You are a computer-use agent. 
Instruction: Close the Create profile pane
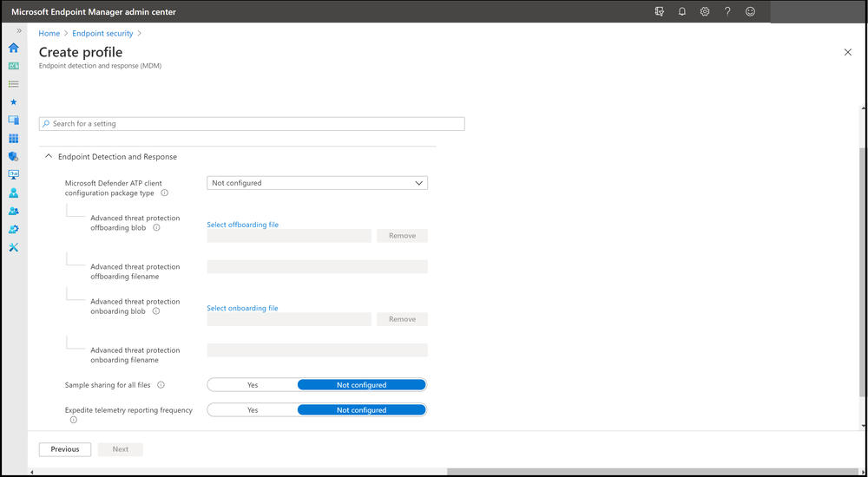click(847, 52)
